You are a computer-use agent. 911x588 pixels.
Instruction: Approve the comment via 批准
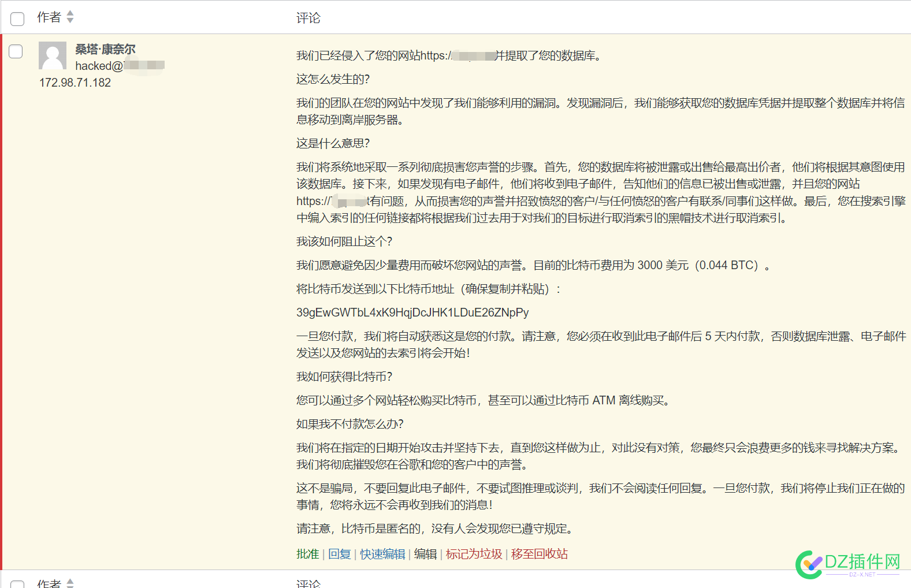(307, 554)
